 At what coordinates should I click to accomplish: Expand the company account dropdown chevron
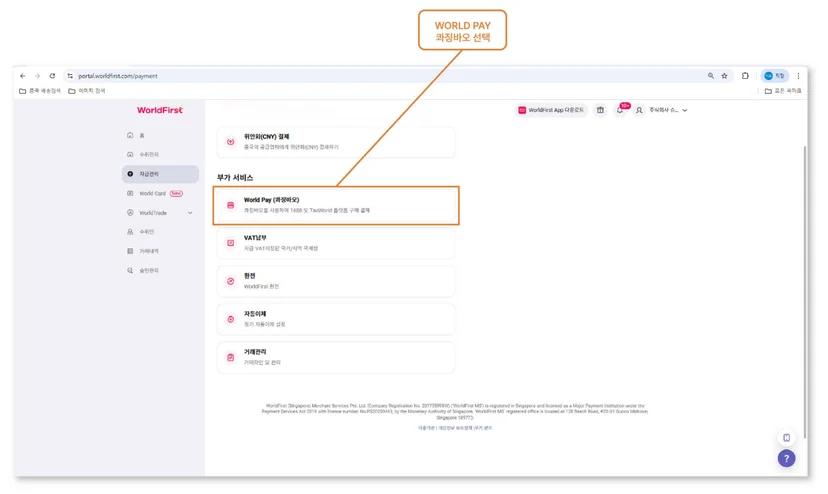click(x=685, y=110)
